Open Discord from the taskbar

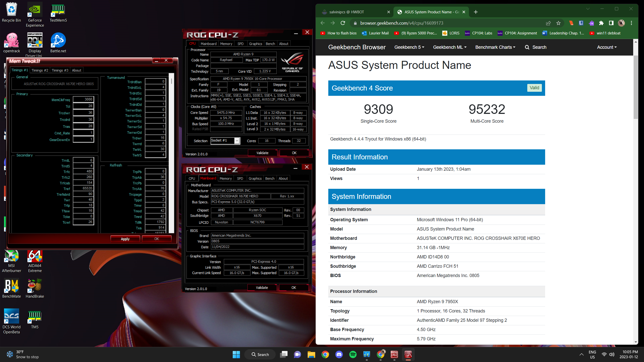(x=339, y=354)
